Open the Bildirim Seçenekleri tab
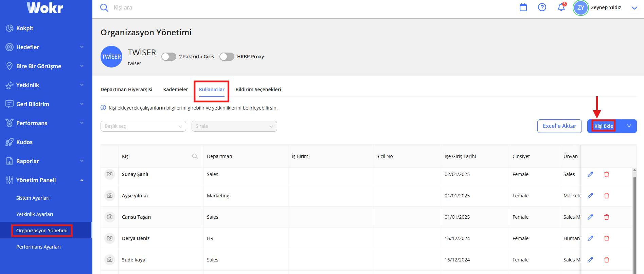 tap(258, 90)
